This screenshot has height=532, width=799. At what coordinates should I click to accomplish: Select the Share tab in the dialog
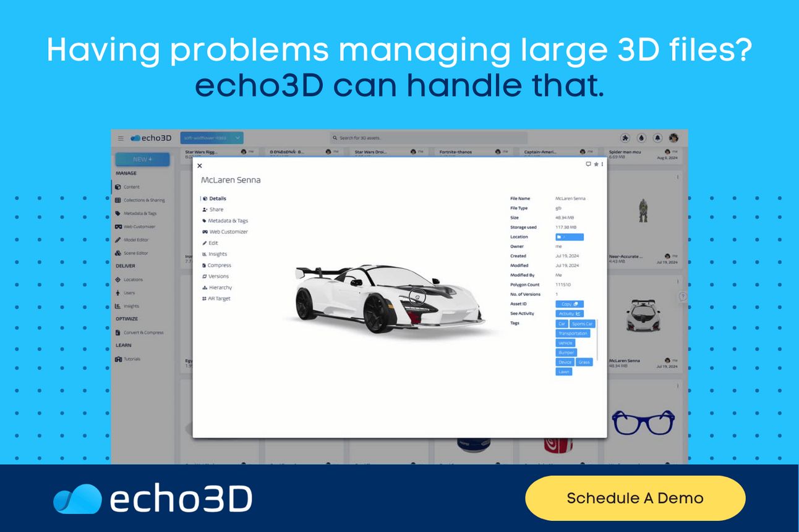pos(213,209)
